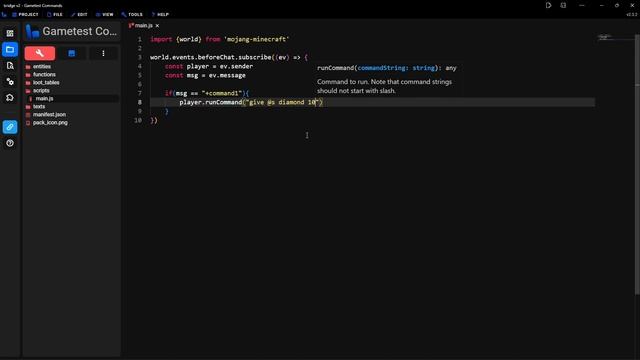This screenshot has height=360, width=640.
Task: Minimize the bridge window
Action: [601, 5]
